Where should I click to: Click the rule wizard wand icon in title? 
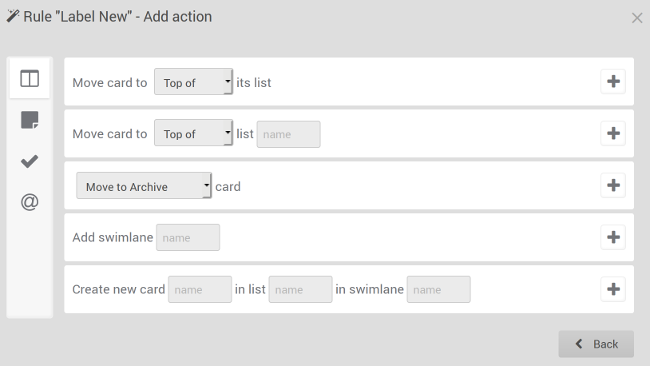13,16
